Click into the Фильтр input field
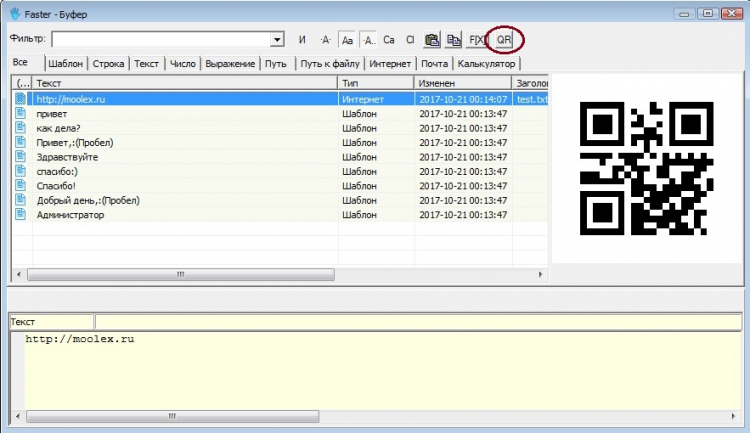 coord(161,39)
